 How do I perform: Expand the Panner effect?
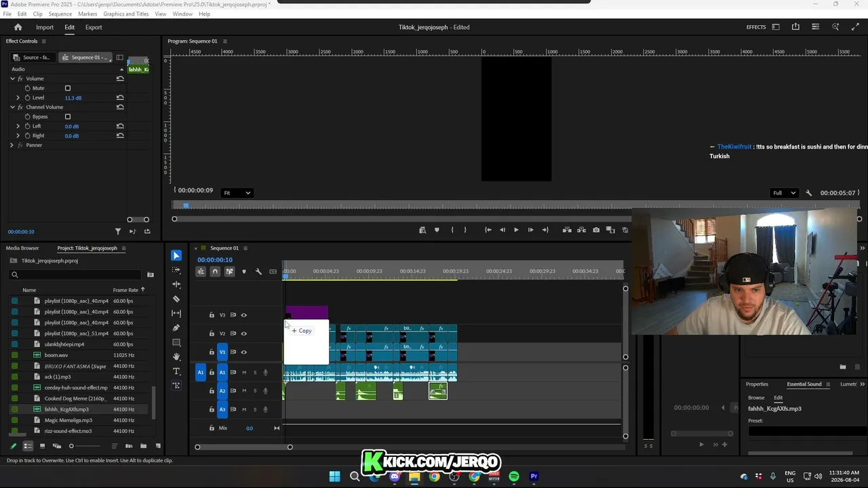[x=12, y=145]
